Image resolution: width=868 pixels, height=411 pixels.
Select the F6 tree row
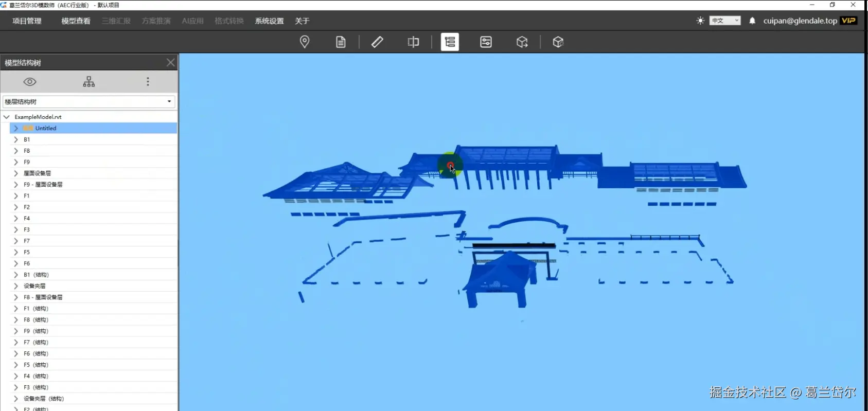click(94, 263)
